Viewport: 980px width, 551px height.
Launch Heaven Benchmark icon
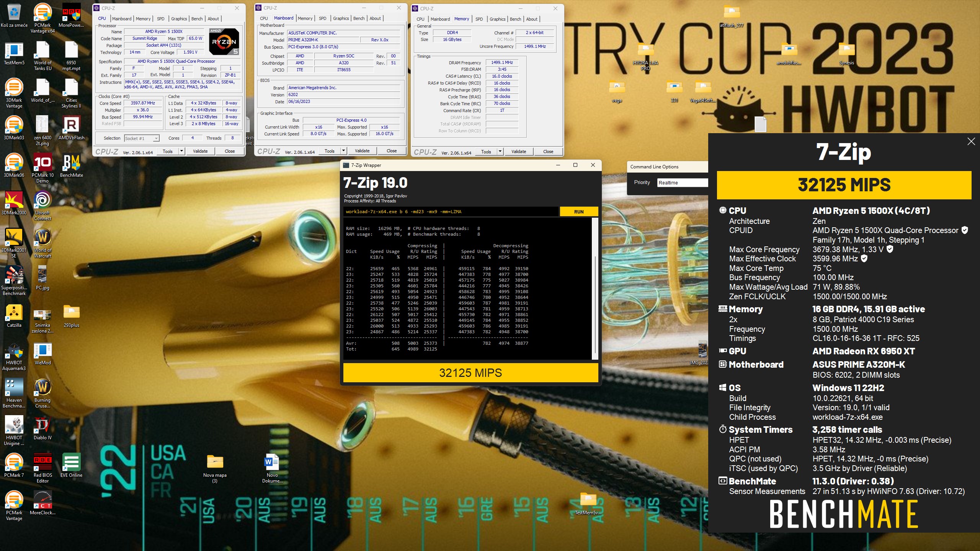pyautogui.click(x=14, y=393)
